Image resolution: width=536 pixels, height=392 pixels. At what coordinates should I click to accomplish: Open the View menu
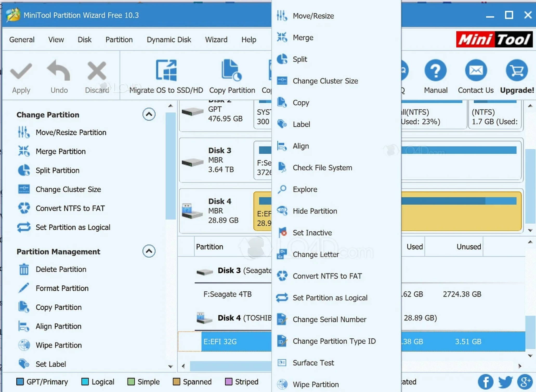[56, 40]
